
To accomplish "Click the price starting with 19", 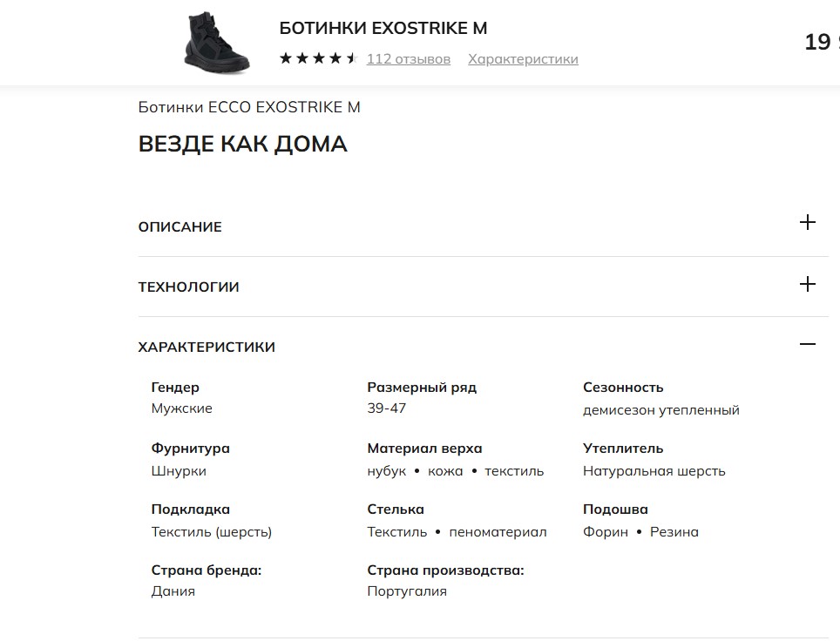I will click(821, 43).
